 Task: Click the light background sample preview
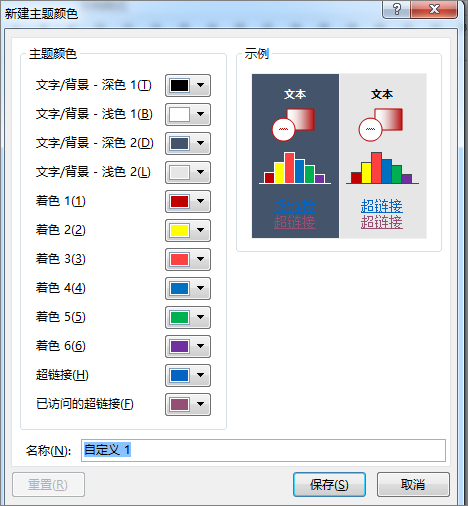tap(383, 156)
